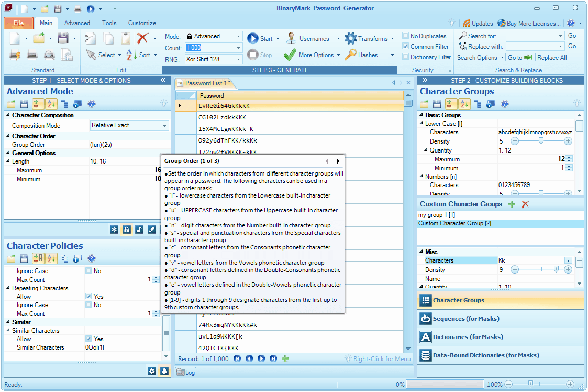588x392 pixels.
Task: Collapse the Lower Case [l] group
Action: coord(421,123)
